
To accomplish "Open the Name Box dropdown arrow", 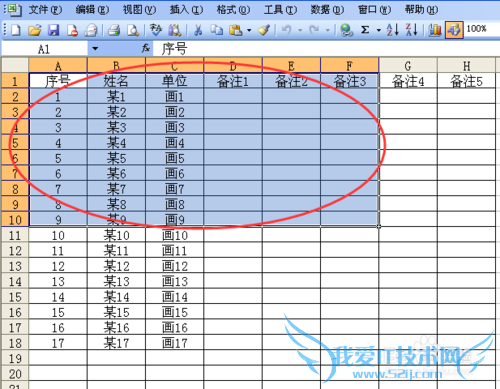I will [x=95, y=49].
